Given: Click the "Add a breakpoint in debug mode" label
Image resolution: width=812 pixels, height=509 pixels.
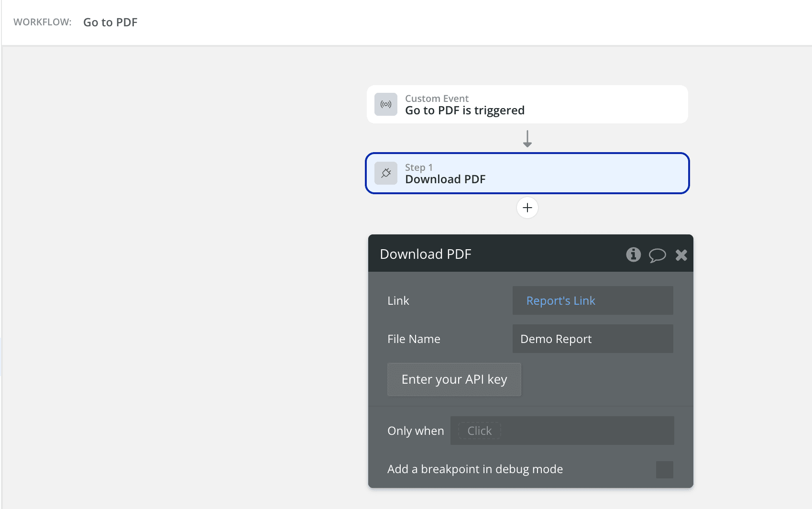Looking at the screenshot, I should pyautogui.click(x=474, y=469).
